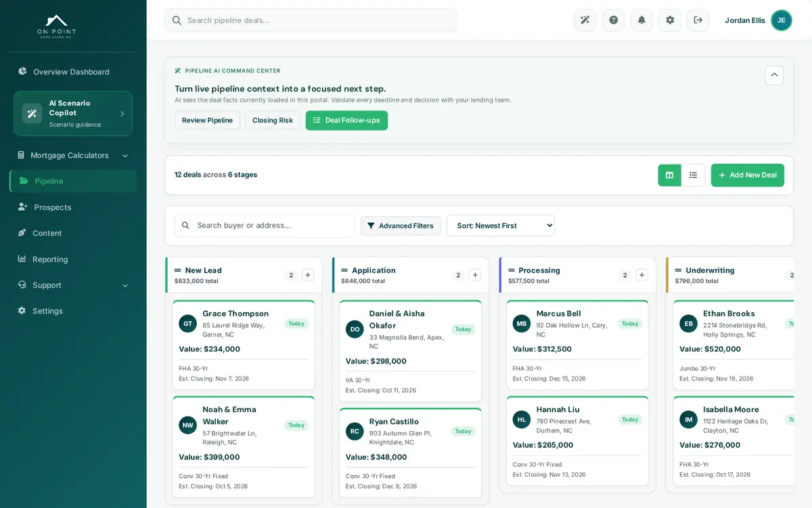Open the Prospects page
The width and height of the screenshot is (812, 508).
(x=73, y=207)
